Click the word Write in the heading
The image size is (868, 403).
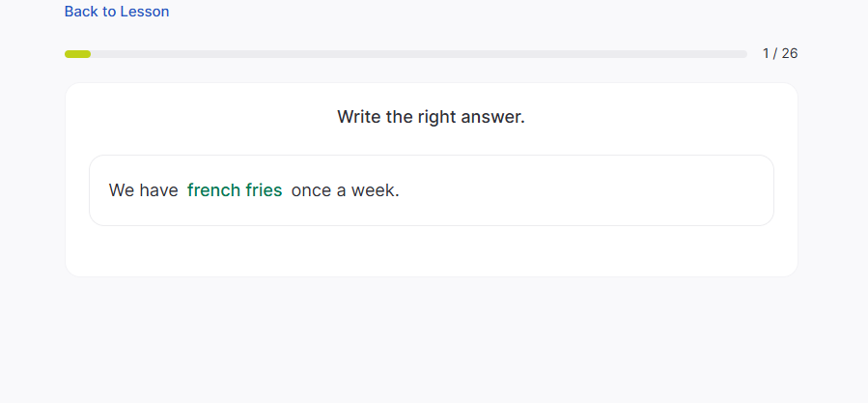[x=359, y=117]
